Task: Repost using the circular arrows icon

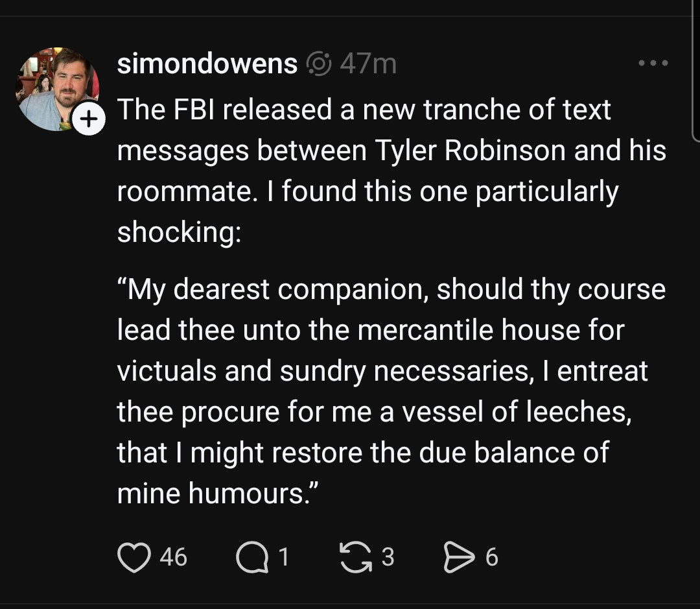Action: 355,557
